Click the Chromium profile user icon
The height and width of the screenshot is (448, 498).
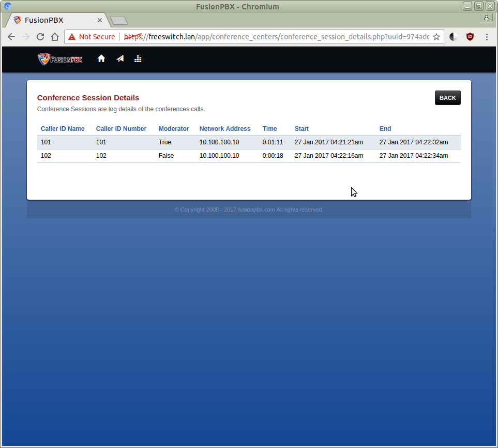[486, 18]
